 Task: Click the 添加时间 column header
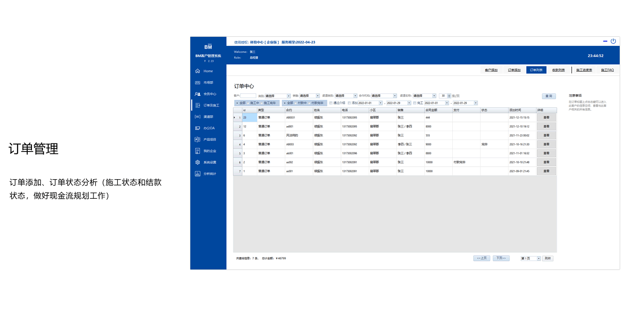522,110
